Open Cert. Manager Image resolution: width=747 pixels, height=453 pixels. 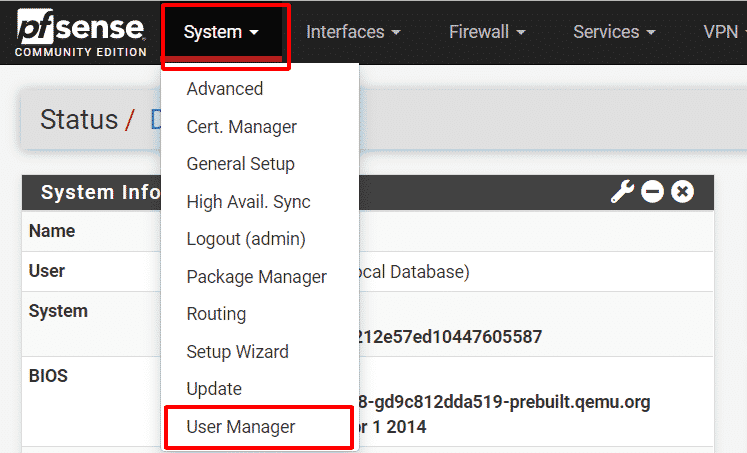point(242,127)
